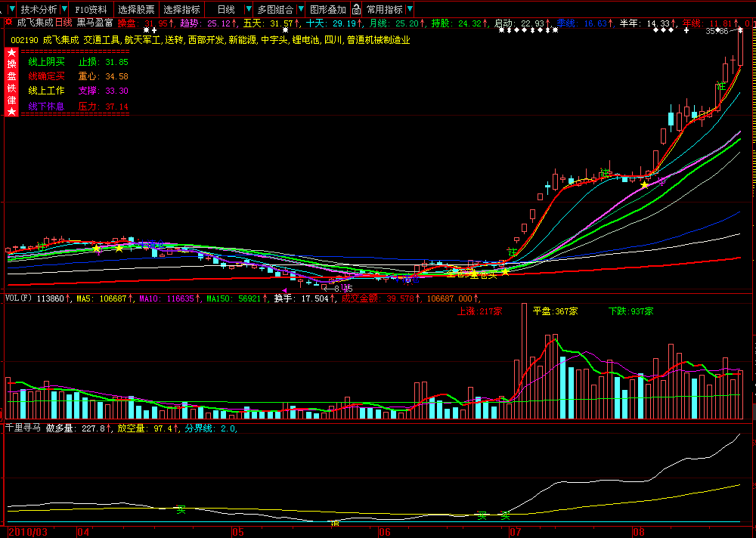Click the green 买 signal on the yellow indicator line in April
The height and width of the screenshot is (538, 756).
click(181, 509)
